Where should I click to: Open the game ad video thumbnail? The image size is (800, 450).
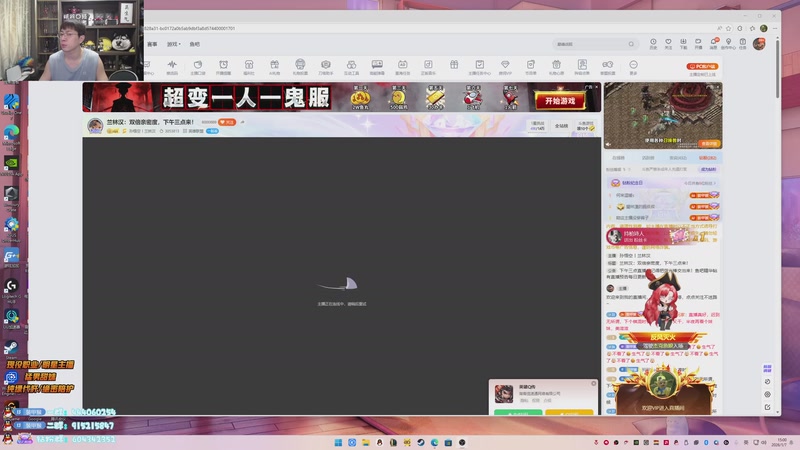663,115
